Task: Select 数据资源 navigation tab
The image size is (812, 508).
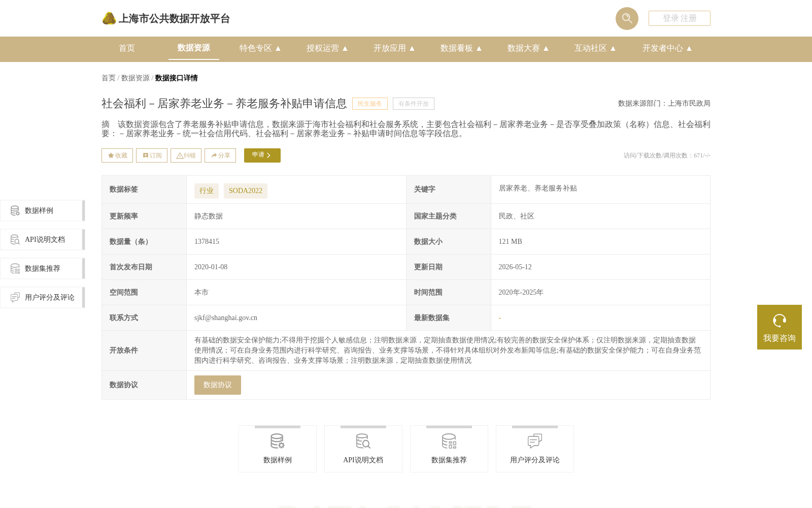Action: point(194,48)
